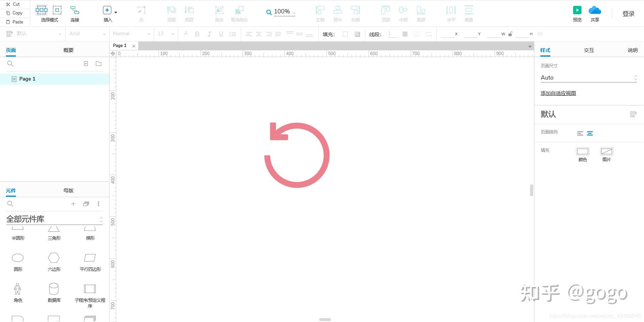Image resolution: width=644 pixels, height=322 pixels.
Task: Click the X position input field
Action: pos(447,34)
